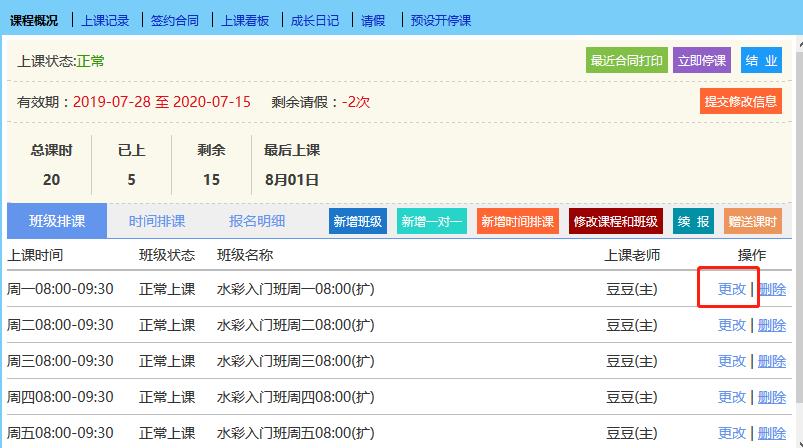The image size is (803, 448).
Task: Open the 上课看板 tab
Action: [x=244, y=20]
